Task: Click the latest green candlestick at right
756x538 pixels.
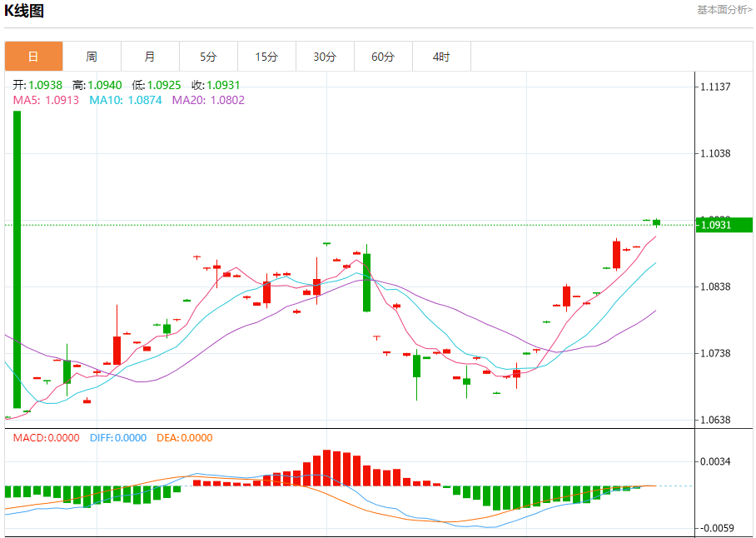Action: 656,222
